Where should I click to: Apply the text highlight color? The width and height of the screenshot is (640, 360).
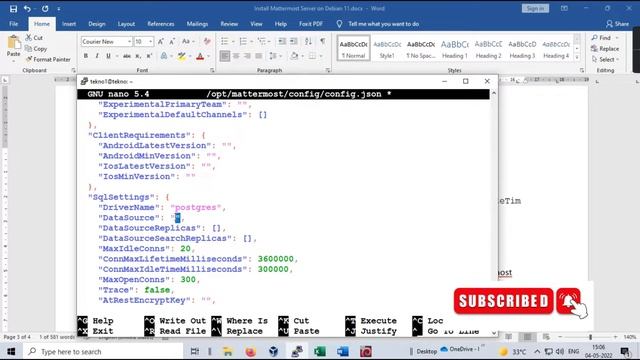[182, 56]
